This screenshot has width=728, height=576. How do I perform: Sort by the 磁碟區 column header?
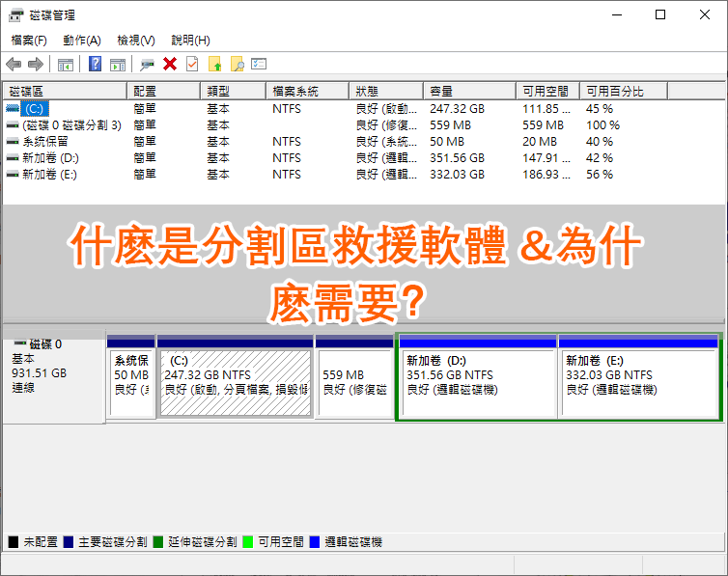coord(65,91)
